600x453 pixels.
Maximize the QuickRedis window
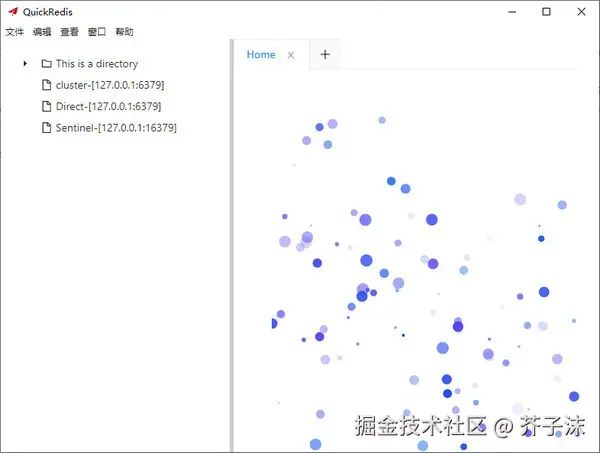pos(546,12)
